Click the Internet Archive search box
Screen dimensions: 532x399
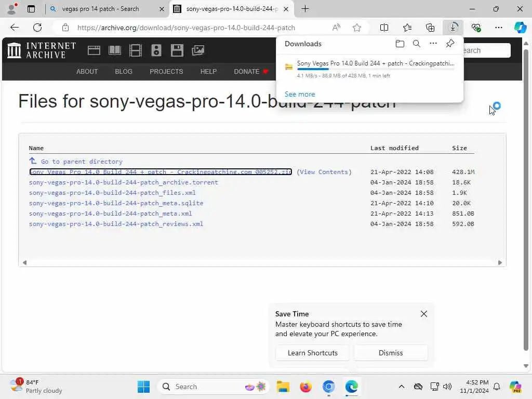(487, 50)
